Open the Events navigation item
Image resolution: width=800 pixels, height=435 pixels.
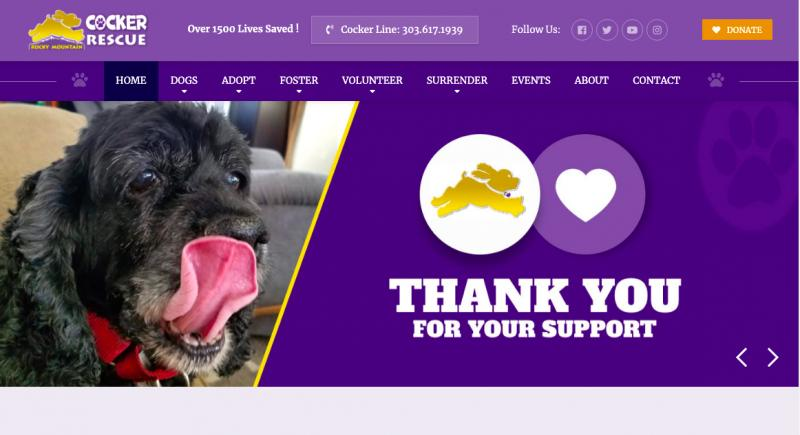click(x=531, y=81)
